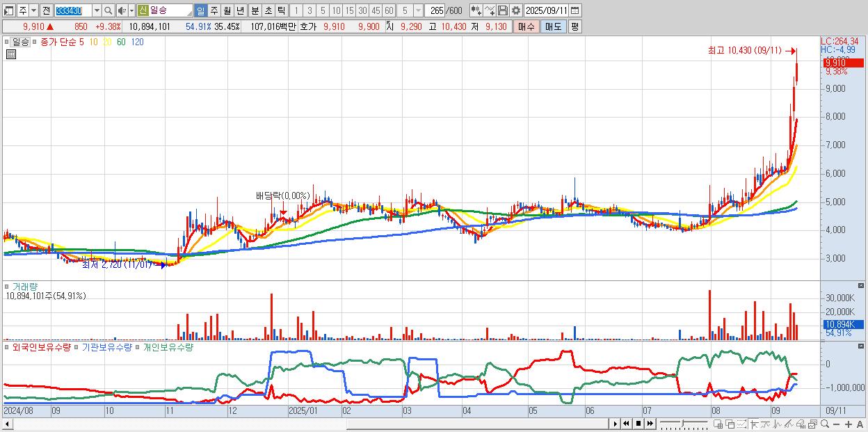This screenshot has width=868, height=432.
Task: Play the chart replay forward
Action: tap(615, 424)
